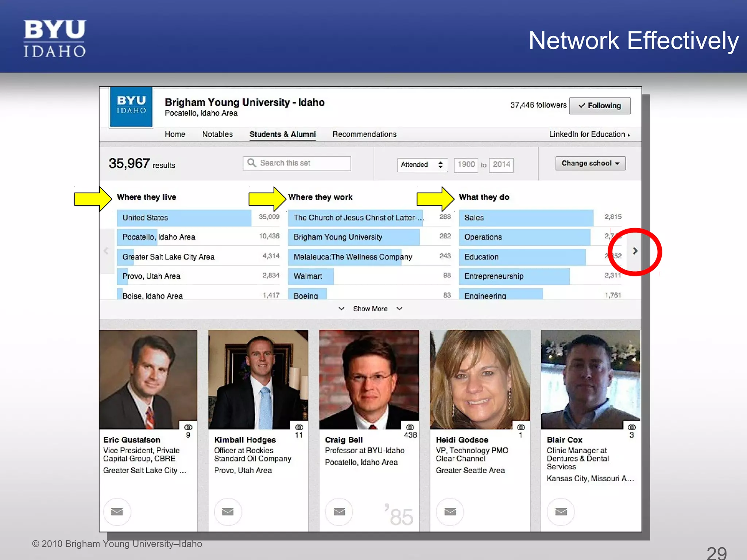Filter by Operations function
Screen dimensions: 747x560
coord(541,237)
